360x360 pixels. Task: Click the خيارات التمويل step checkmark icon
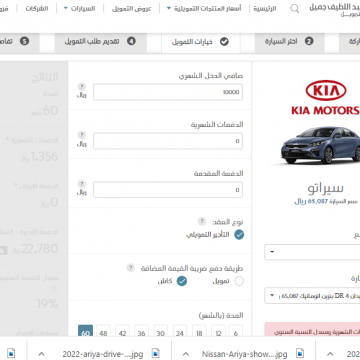coord(224,42)
